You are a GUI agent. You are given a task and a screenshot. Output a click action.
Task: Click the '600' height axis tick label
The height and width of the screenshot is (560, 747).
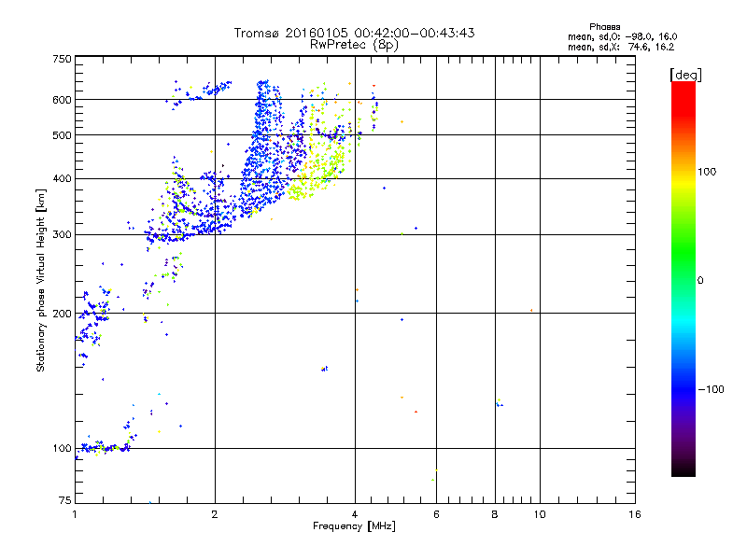tap(62, 100)
